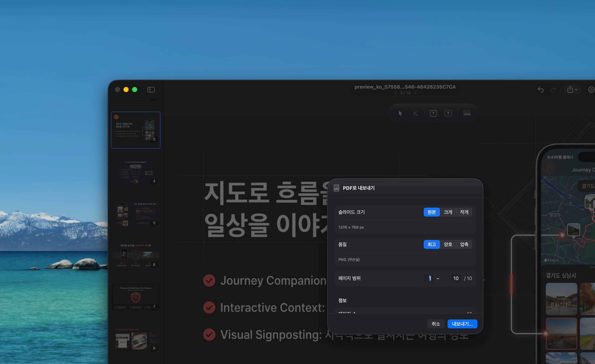
Task: Click the PDF export dialog icon
Action: (336, 188)
